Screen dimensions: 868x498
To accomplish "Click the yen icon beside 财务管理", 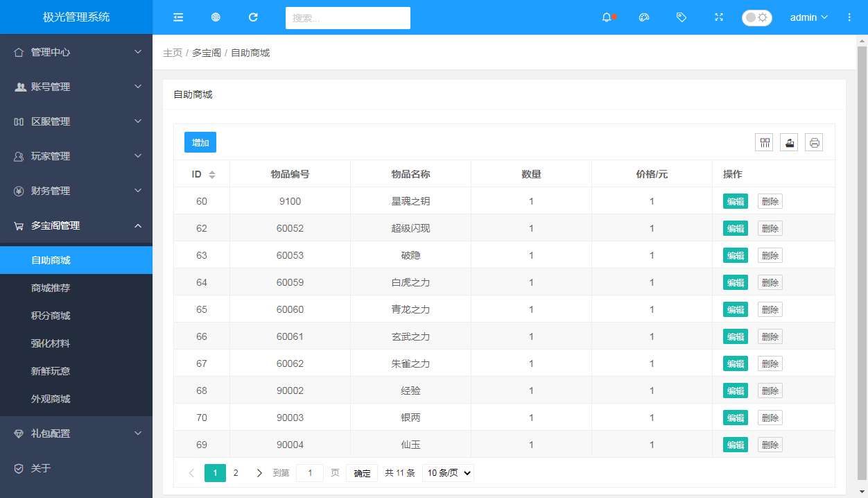I will pyautogui.click(x=19, y=191).
